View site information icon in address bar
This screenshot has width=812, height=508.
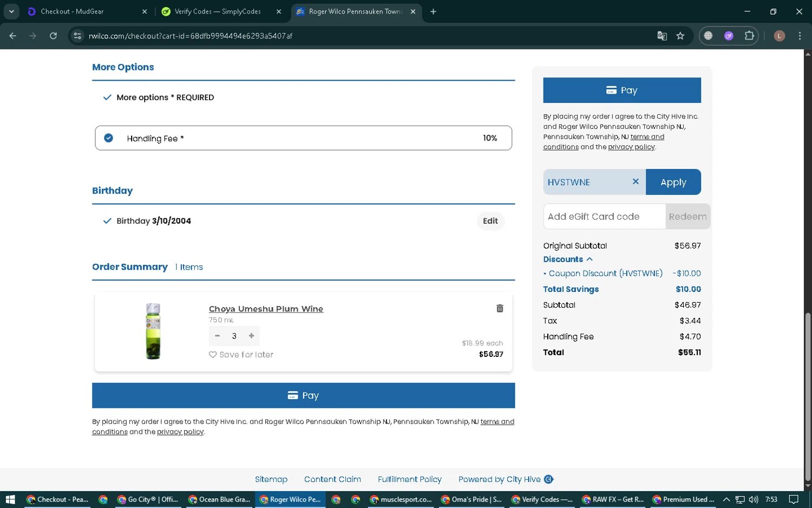pos(77,36)
